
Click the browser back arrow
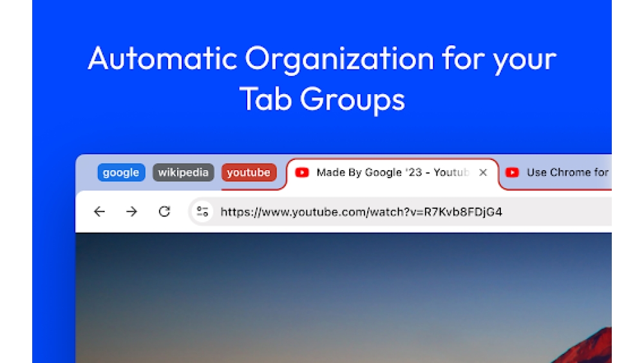99,211
